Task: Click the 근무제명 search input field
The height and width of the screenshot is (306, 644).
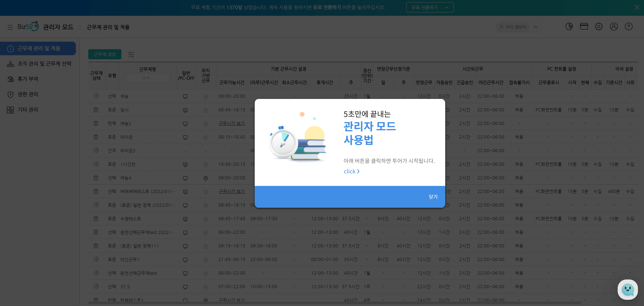Action: [x=148, y=78]
